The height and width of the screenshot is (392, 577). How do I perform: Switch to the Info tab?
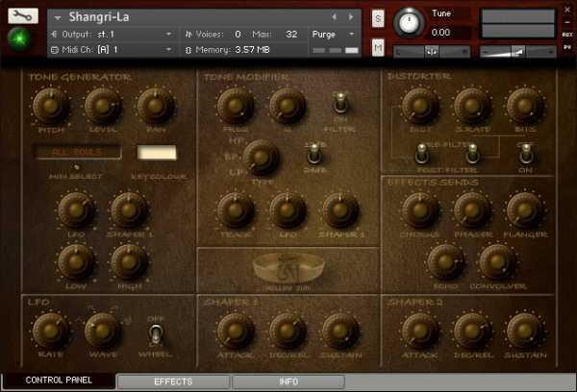288,381
